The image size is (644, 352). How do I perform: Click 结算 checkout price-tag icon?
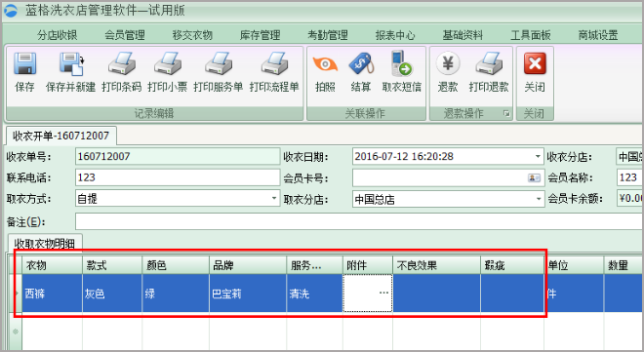(x=361, y=63)
